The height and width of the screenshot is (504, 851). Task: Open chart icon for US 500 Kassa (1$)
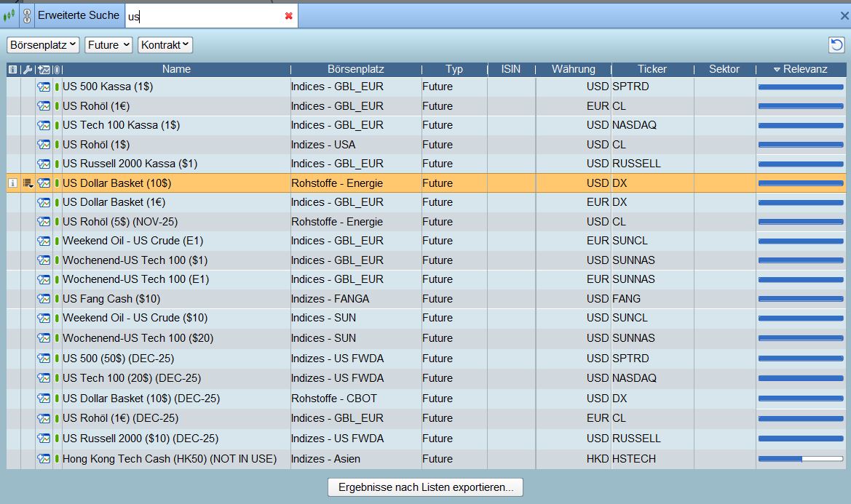tap(44, 87)
